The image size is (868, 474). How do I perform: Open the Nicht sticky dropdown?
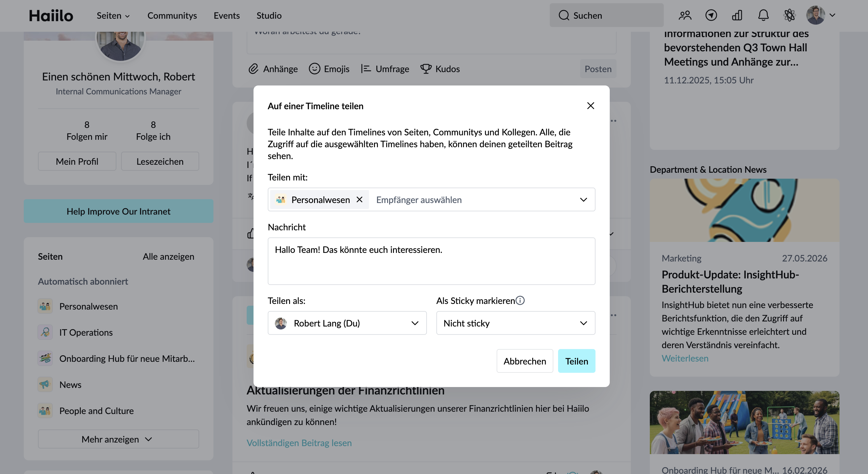(x=516, y=323)
